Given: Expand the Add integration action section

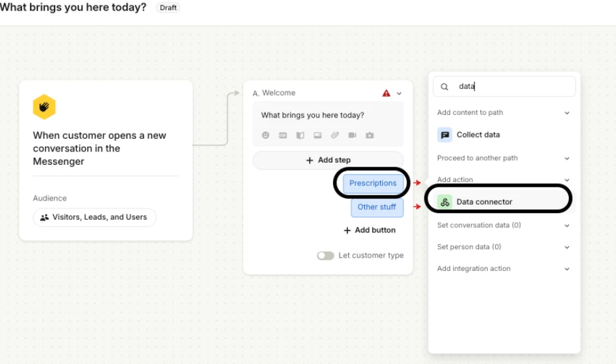Looking at the screenshot, I should (x=567, y=269).
